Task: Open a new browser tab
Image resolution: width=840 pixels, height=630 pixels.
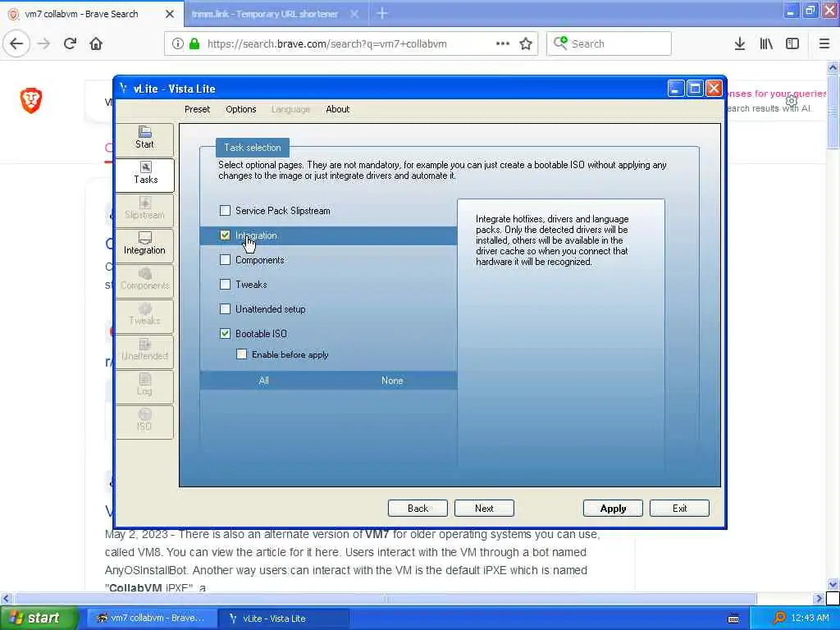Action: click(382, 13)
